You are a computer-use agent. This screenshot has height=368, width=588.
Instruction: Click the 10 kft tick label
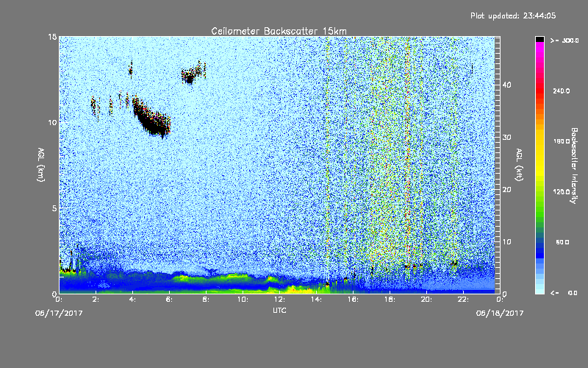[x=506, y=242]
